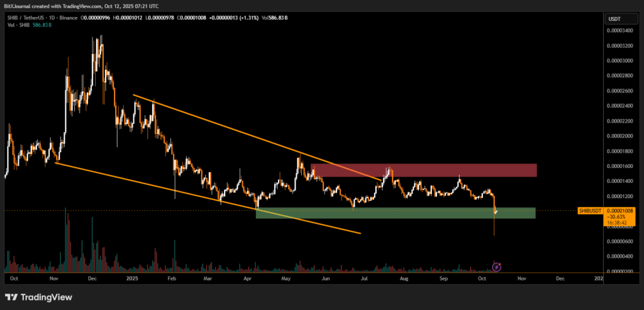
Task: Select the green support zone rectangle
Action: (x=395, y=213)
